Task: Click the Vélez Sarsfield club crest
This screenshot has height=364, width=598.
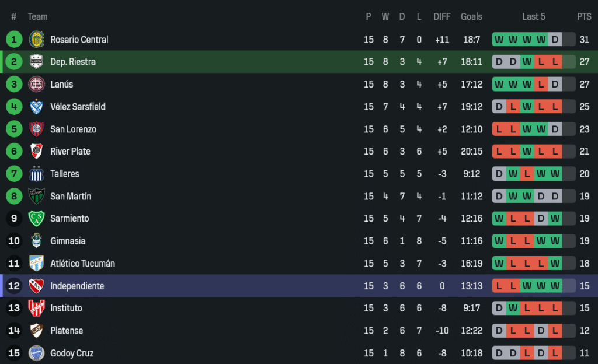Action: click(x=36, y=107)
